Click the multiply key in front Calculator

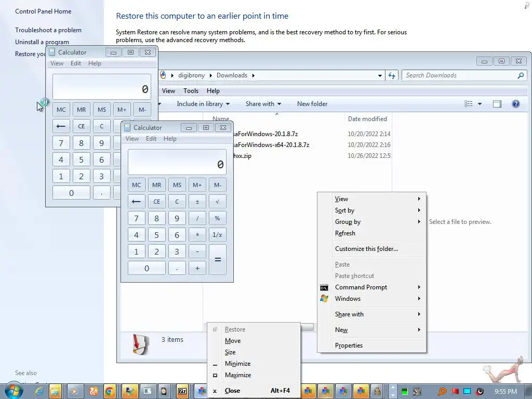197,235
